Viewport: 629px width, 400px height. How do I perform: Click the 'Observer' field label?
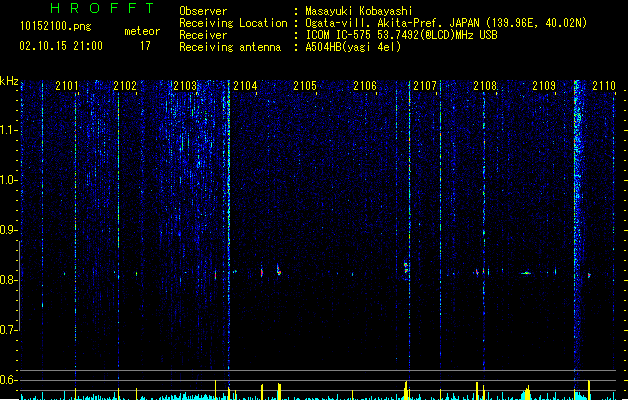pyautogui.click(x=203, y=11)
